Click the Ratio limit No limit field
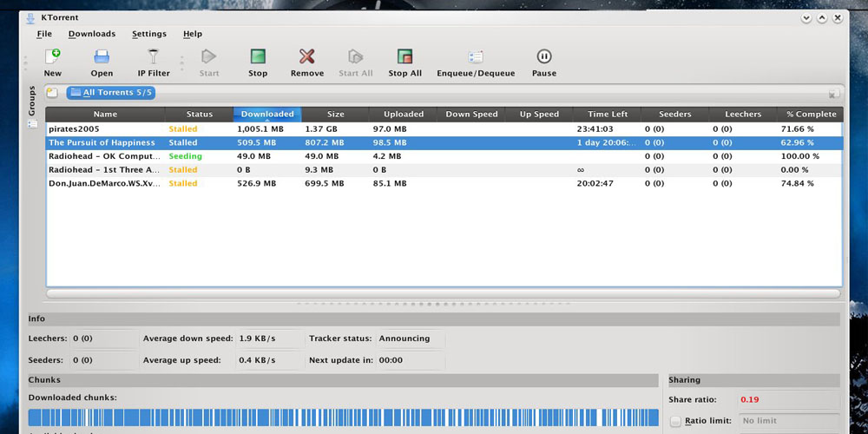Image resolution: width=868 pixels, height=434 pixels. [789, 421]
